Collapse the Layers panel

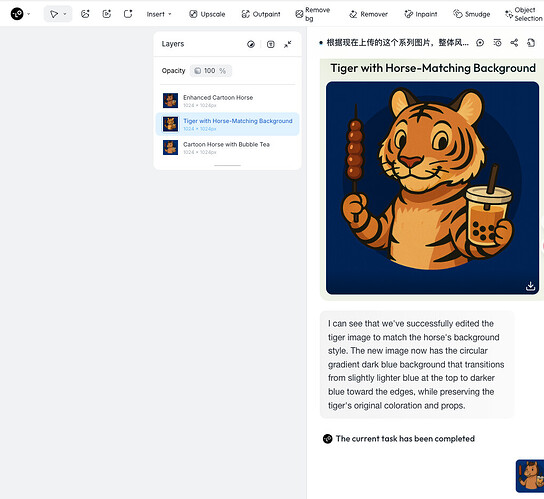point(288,44)
